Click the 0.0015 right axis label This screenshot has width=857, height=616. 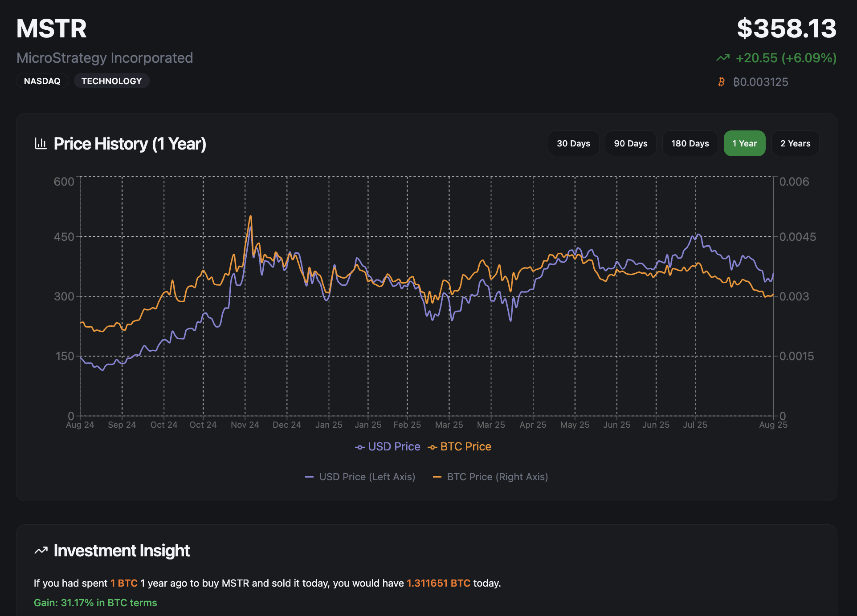(x=797, y=356)
